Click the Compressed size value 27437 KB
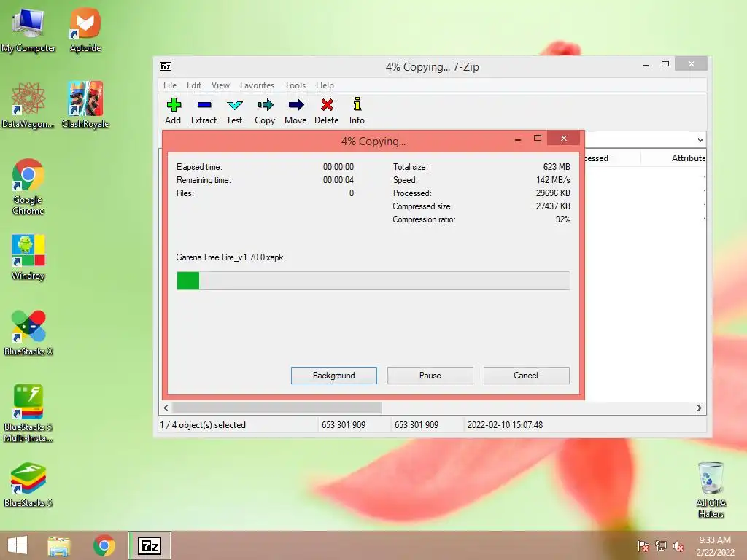This screenshot has width=747, height=560. pos(553,206)
